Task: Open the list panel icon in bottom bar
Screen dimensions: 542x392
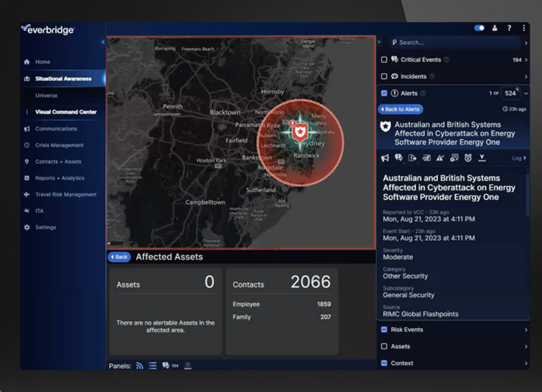Action: coord(153,366)
